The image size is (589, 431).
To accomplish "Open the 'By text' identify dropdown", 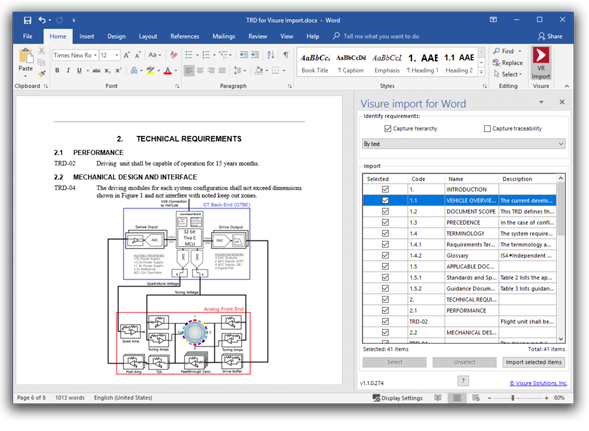I will [x=464, y=144].
